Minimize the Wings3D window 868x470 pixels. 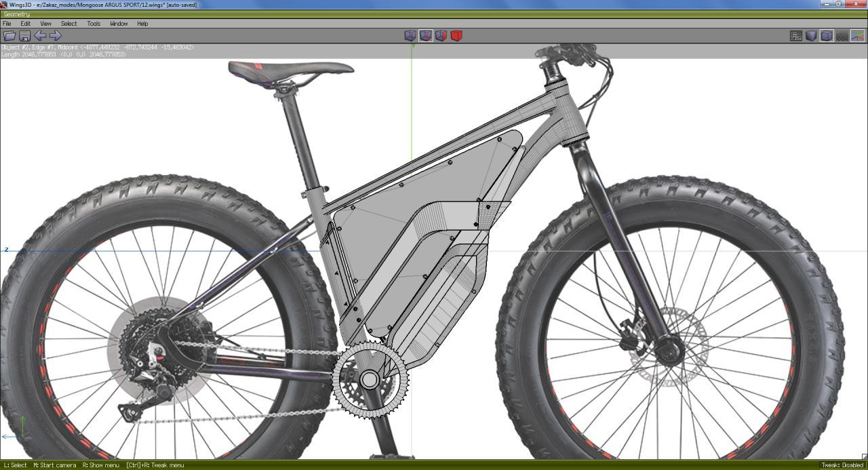coord(827,4)
